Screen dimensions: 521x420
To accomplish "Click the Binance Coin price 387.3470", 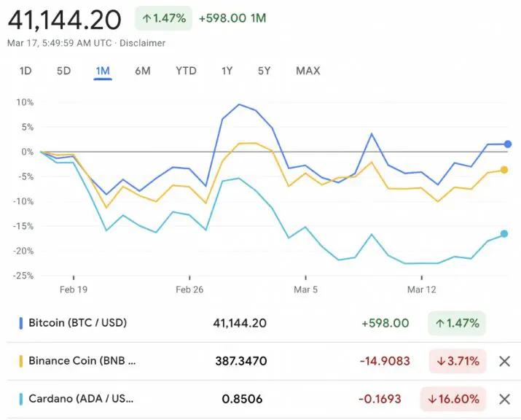I will click(x=241, y=361).
